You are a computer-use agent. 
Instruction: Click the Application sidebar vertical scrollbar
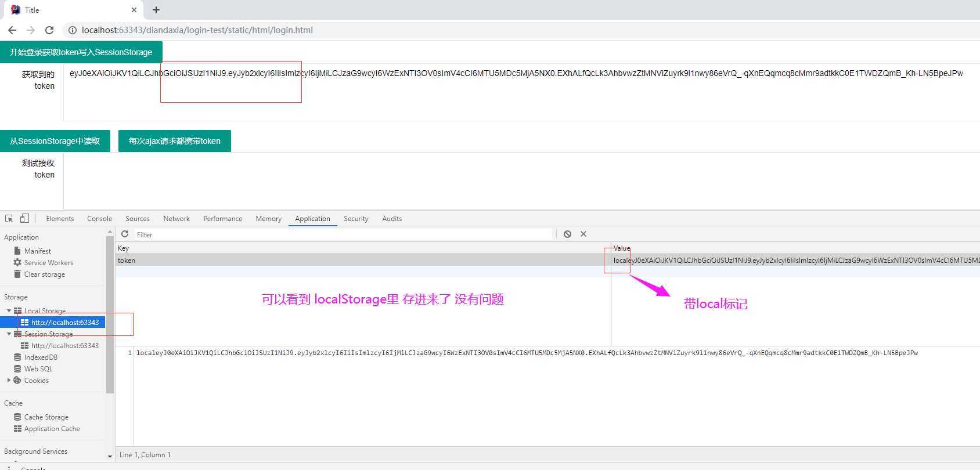(110, 314)
